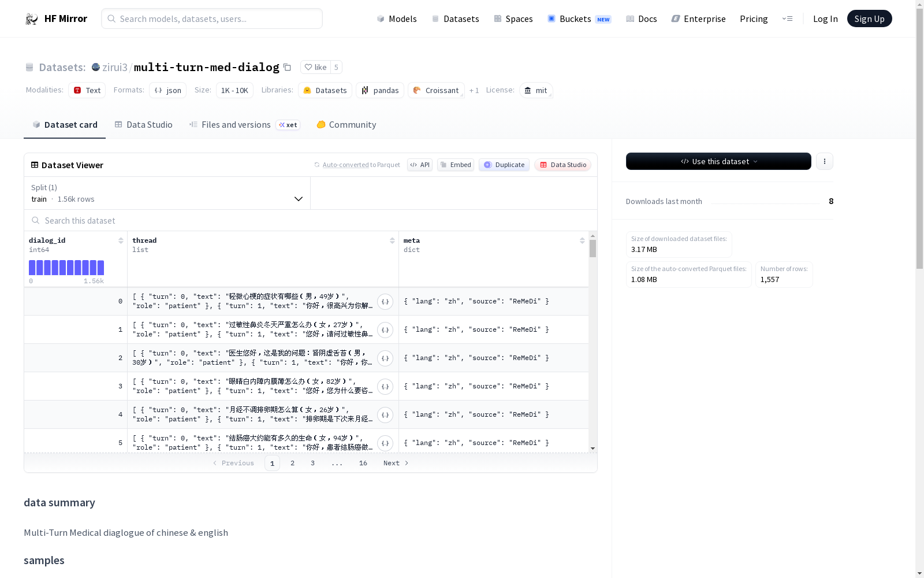Viewport: 924px width, 578px height.
Task: Click the search magnifier icon in dataset viewer
Action: click(x=36, y=220)
